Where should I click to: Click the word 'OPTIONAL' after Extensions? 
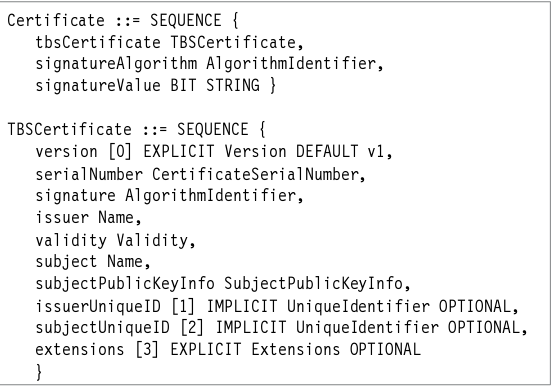click(385, 349)
